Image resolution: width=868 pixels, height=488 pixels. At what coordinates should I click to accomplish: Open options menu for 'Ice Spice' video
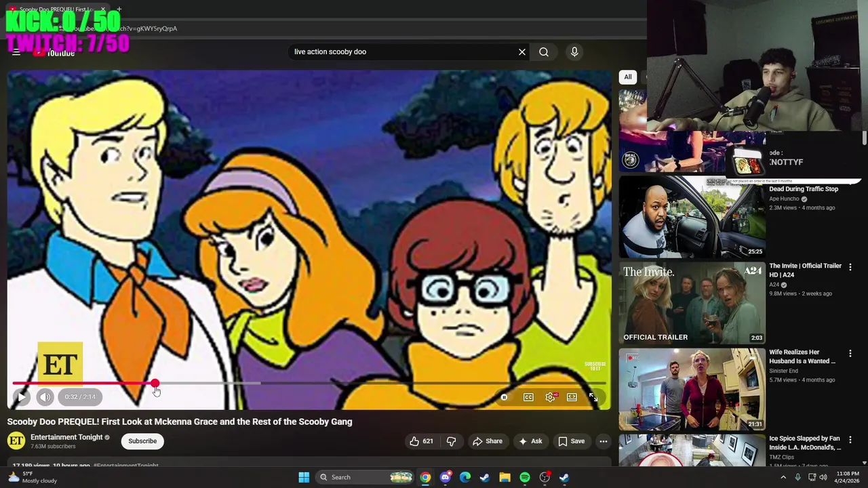coord(850,439)
